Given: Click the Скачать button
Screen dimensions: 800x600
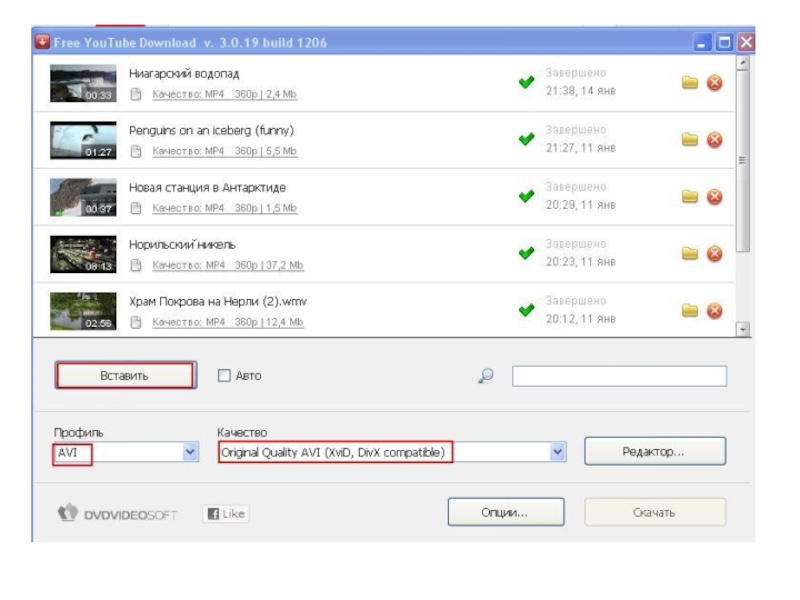Looking at the screenshot, I should (655, 512).
